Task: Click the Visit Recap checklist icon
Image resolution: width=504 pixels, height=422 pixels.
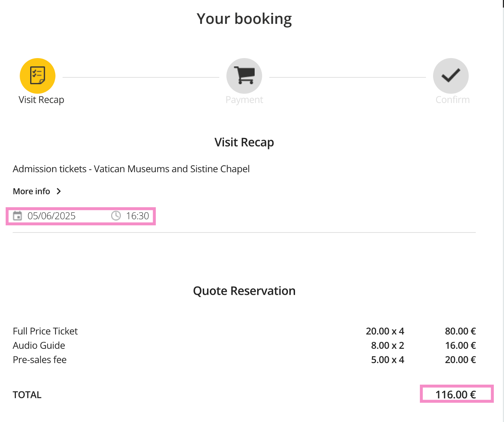Action: click(x=38, y=76)
